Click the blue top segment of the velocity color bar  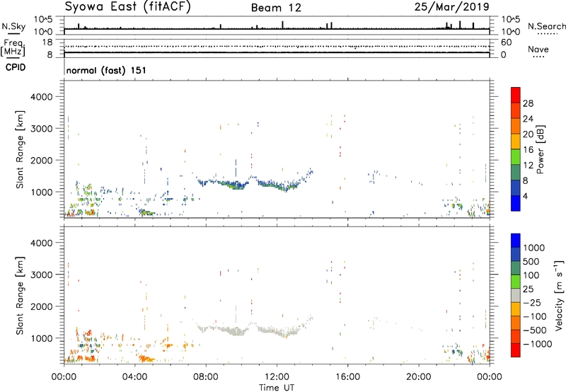516,241
